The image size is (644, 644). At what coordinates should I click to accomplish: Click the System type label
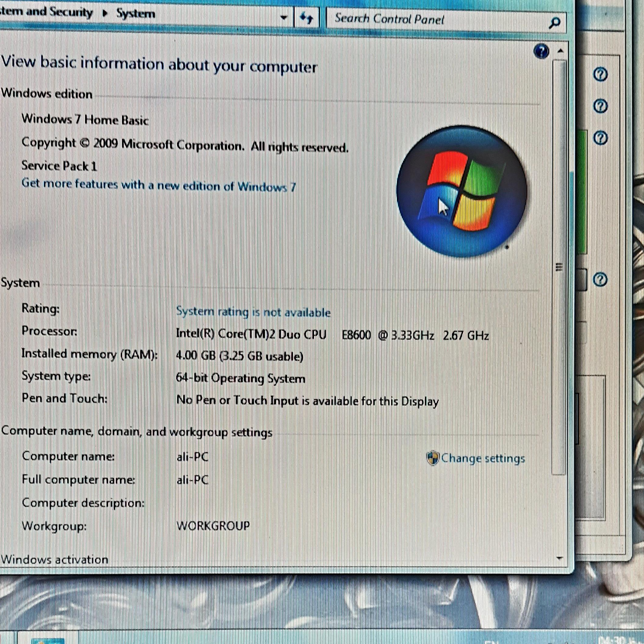pyautogui.click(x=56, y=376)
